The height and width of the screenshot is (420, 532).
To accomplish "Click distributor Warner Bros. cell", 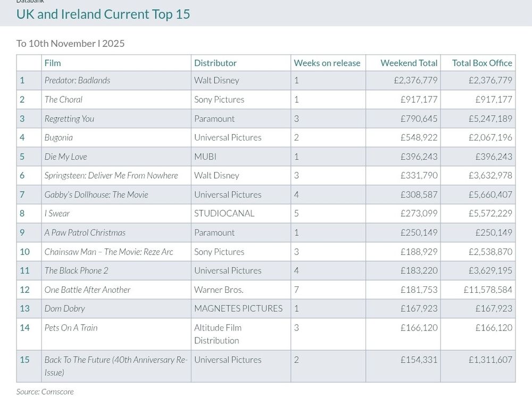I will coord(219,290).
